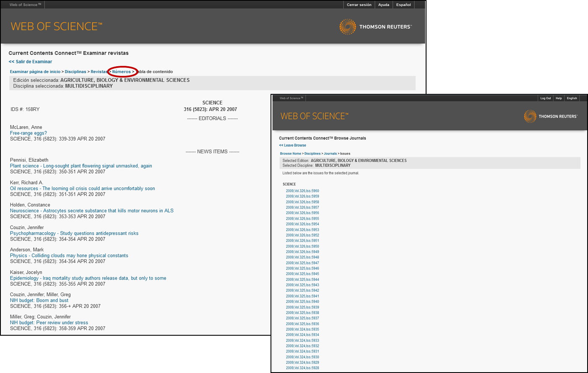Go to Browse Home breadcrumb in English window
The image size is (588, 373).
pyautogui.click(x=291, y=154)
